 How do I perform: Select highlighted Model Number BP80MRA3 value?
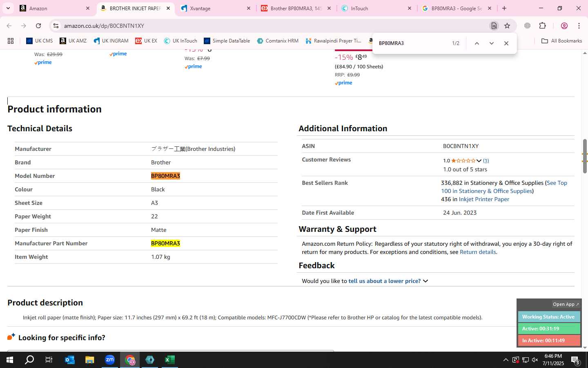[165, 176]
